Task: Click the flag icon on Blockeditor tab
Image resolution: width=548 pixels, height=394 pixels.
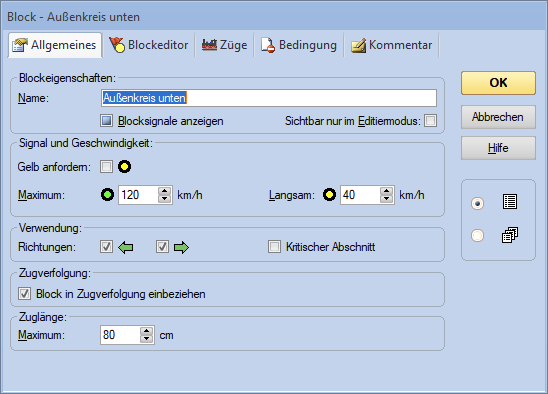Action: (117, 45)
